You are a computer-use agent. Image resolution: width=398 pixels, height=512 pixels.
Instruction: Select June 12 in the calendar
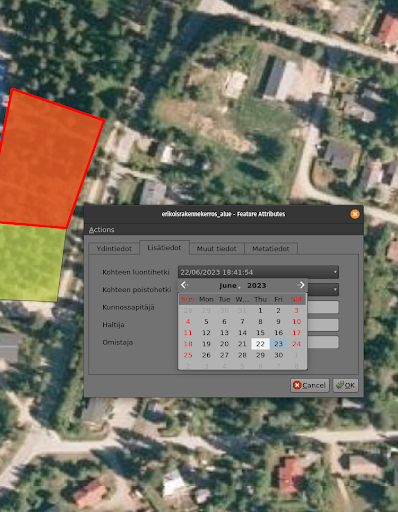pos(206,333)
